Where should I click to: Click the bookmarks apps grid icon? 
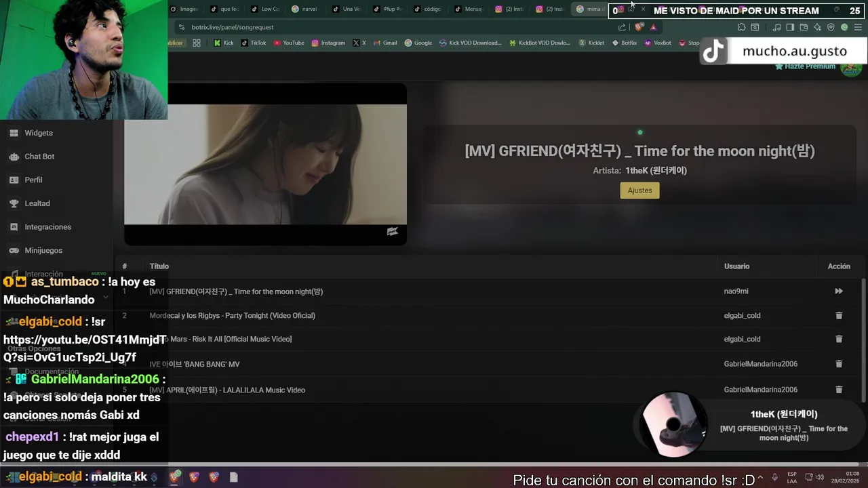tap(197, 43)
